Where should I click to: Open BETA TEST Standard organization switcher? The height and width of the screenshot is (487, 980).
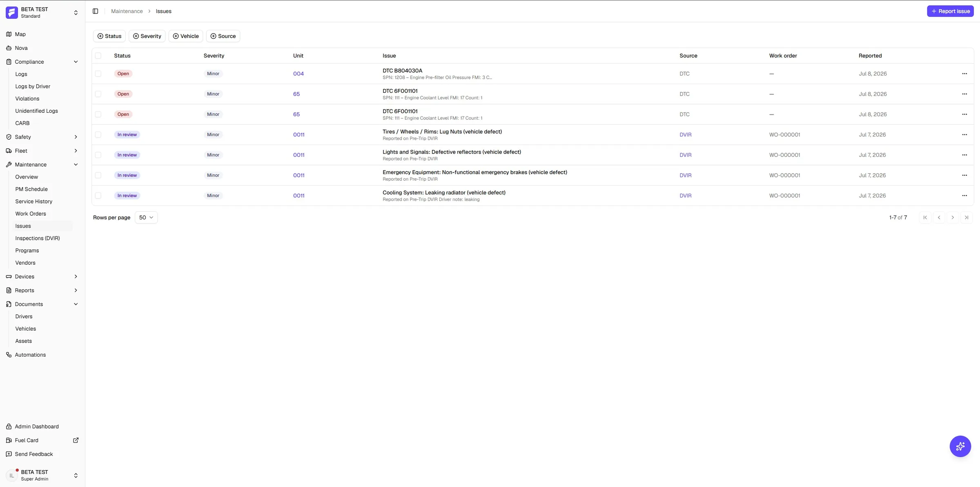pos(42,13)
